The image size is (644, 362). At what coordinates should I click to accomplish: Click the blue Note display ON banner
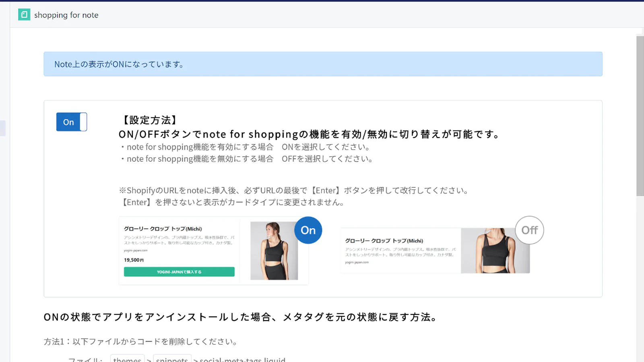(x=323, y=64)
